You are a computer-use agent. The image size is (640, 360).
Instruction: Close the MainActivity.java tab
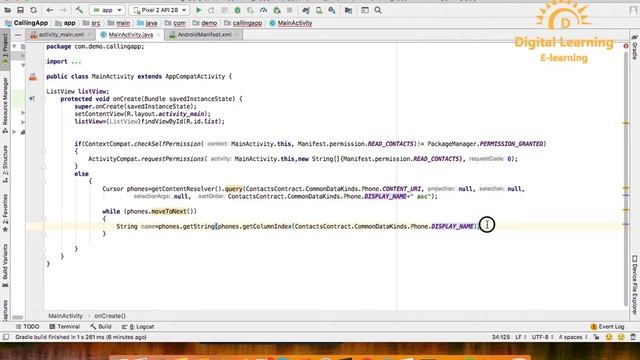(158, 35)
